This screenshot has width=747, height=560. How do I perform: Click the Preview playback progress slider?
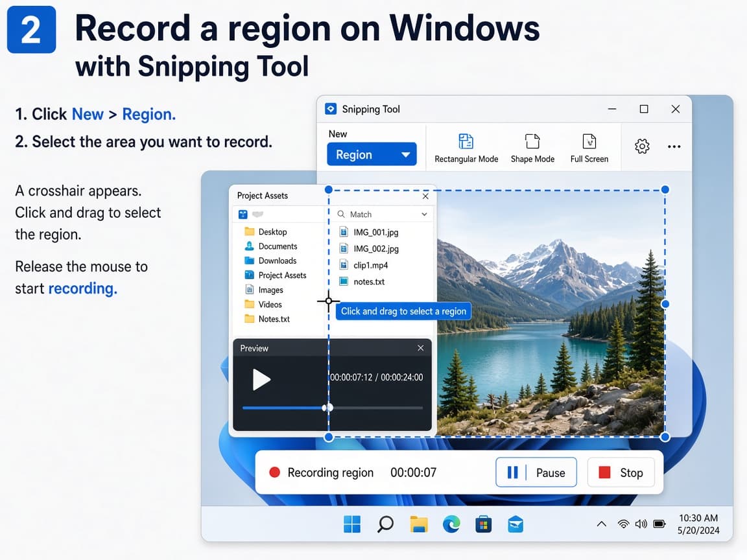tap(333, 408)
